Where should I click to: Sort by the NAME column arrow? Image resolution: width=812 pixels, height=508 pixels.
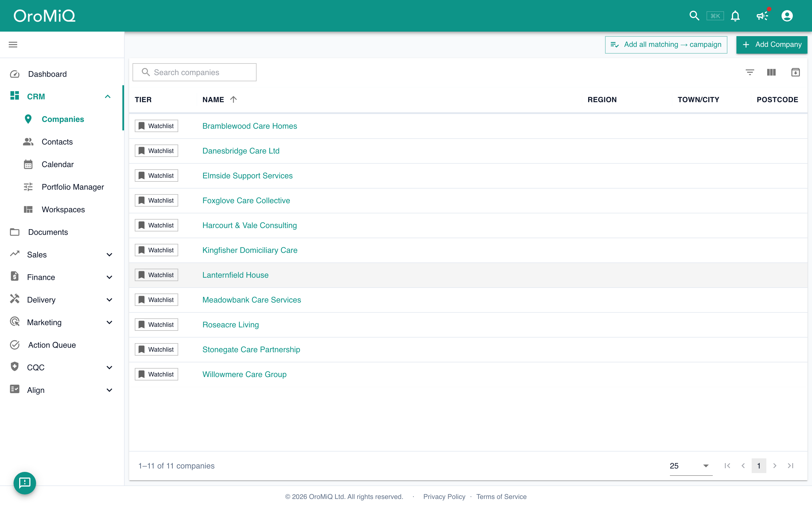pyautogui.click(x=233, y=99)
